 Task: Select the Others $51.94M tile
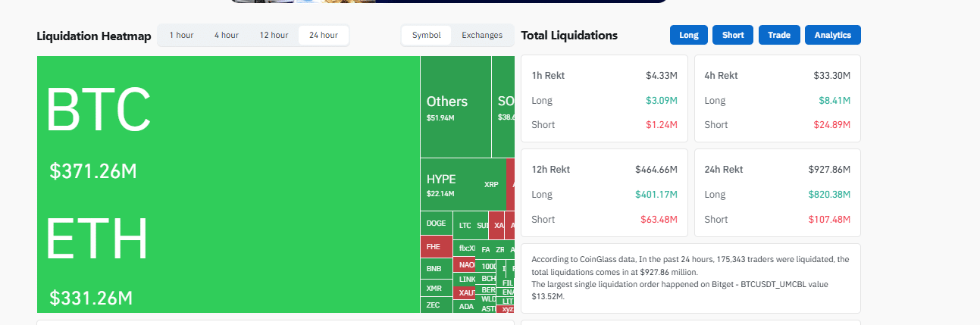click(456, 107)
